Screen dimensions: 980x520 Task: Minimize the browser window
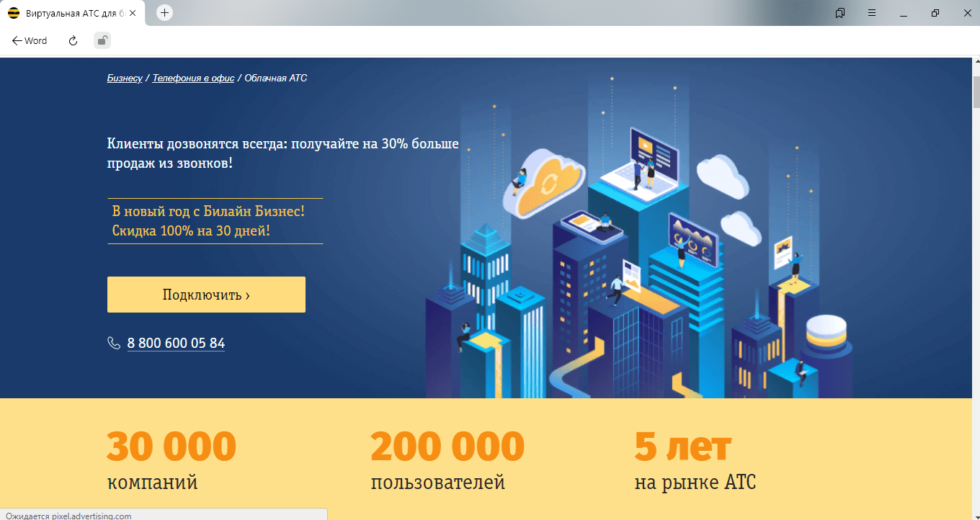pyautogui.click(x=904, y=14)
